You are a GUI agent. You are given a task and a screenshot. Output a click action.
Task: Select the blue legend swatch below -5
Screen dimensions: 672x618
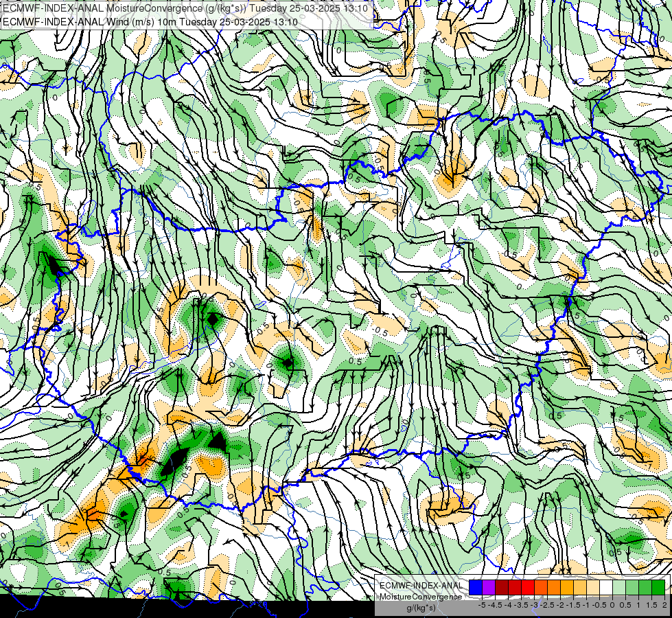(476, 588)
